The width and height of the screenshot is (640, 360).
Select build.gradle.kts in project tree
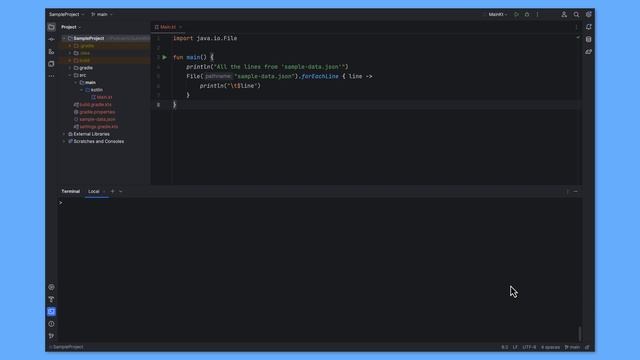(96, 105)
